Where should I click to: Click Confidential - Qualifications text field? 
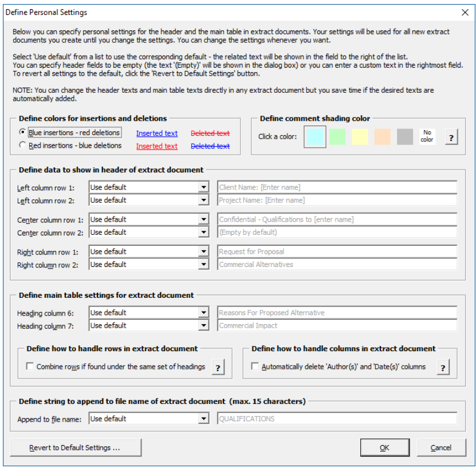[337, 219]
